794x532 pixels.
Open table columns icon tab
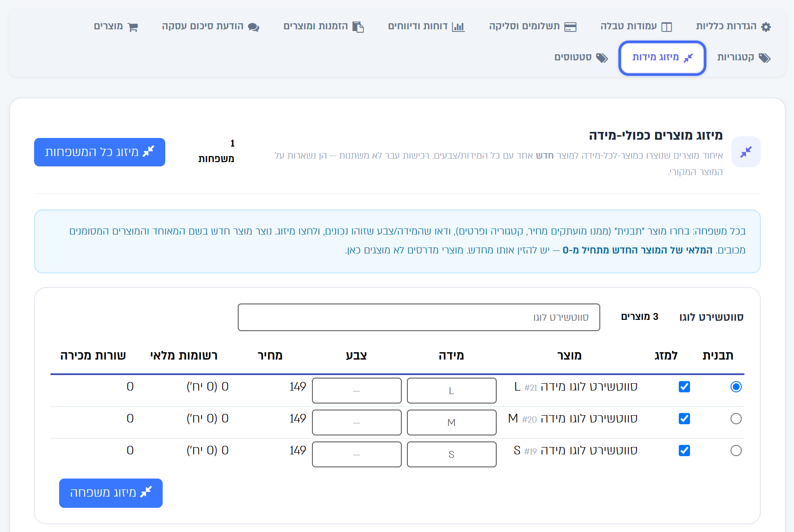click(667, 27)
